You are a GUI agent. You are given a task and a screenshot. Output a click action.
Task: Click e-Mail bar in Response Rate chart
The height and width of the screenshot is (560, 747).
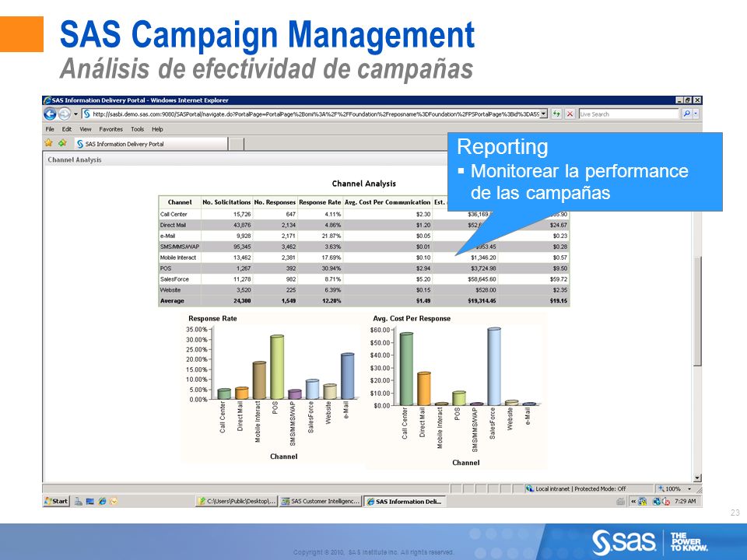click(x=347, y=376)
